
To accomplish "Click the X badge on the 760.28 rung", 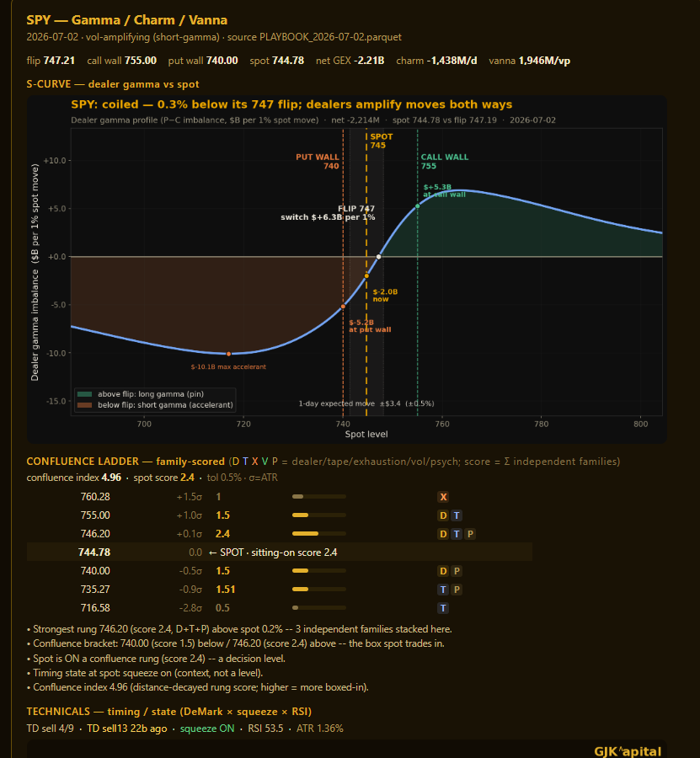I will (x=443, y=497).
